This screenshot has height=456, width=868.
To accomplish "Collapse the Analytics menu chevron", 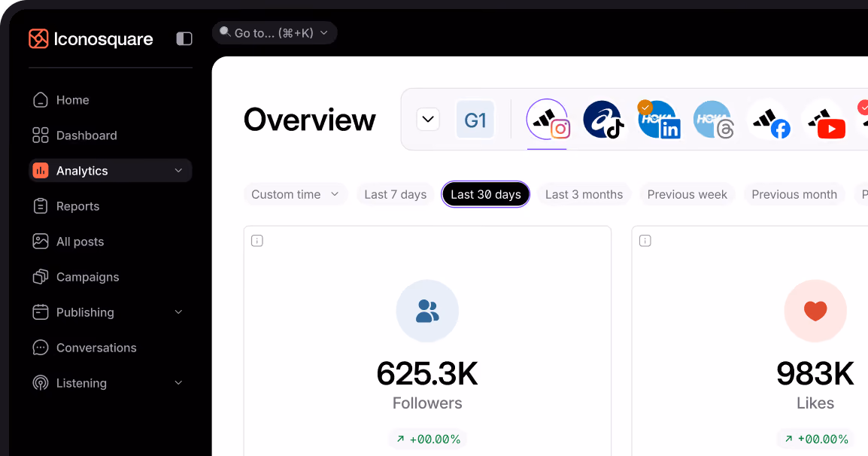I will tap(178, 171).
